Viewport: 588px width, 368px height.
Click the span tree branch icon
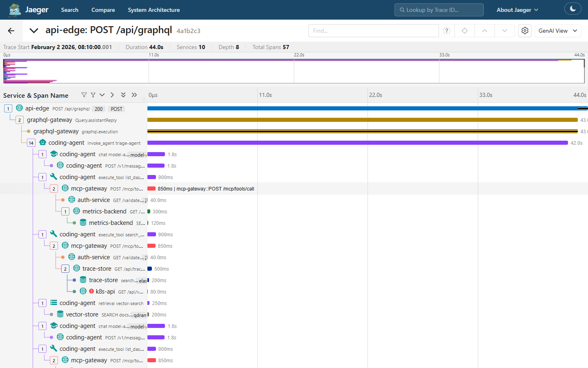click(93, 95)
